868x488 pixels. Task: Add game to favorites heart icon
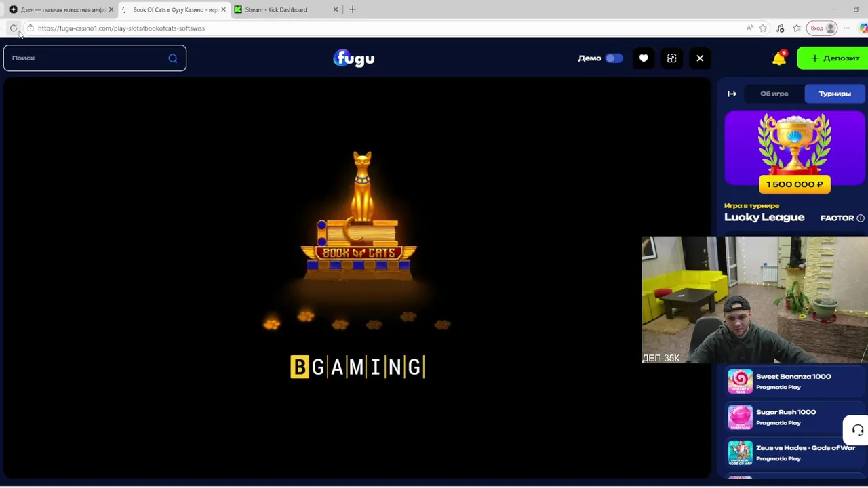coord(644,58)
